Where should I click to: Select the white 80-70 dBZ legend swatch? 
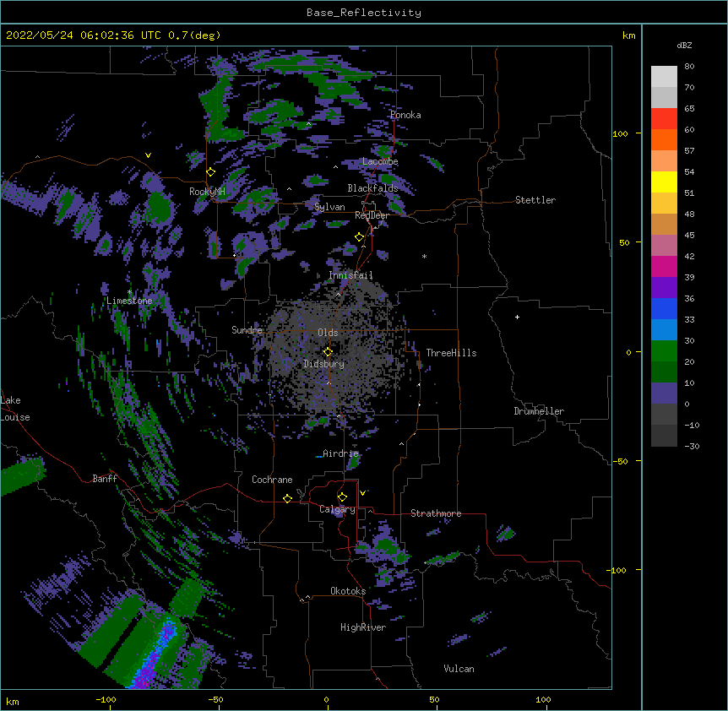(x=664, y=77)
